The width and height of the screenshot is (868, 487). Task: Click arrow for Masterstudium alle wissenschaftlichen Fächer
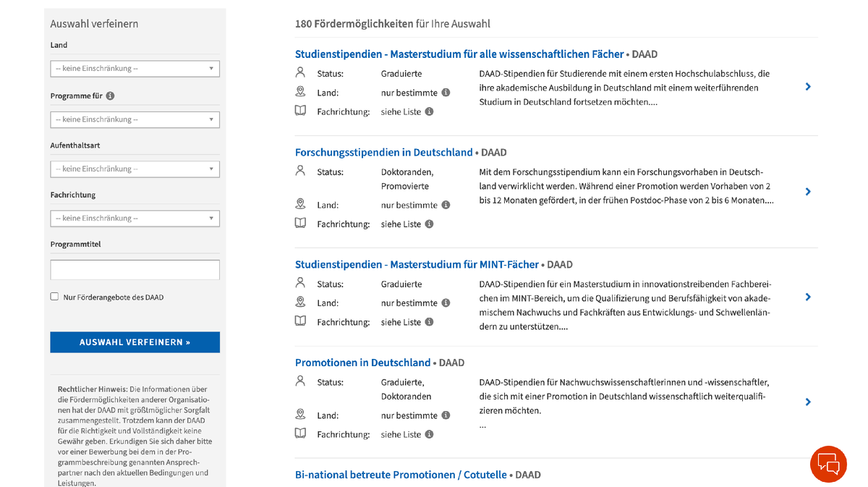pyautogui.click(x=808, y=87)
